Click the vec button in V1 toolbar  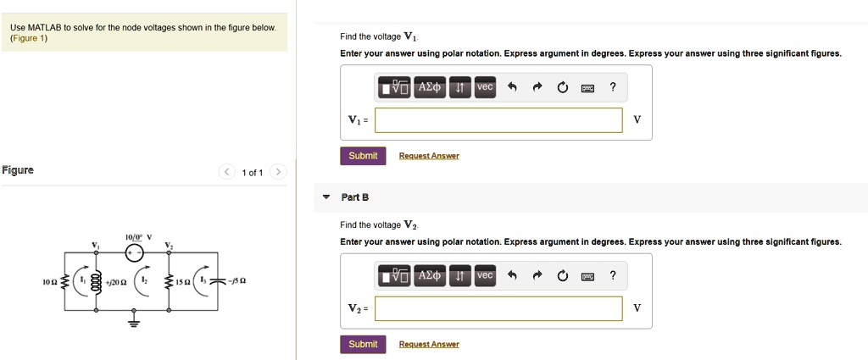pyautogui.click(x=484, y=87)
